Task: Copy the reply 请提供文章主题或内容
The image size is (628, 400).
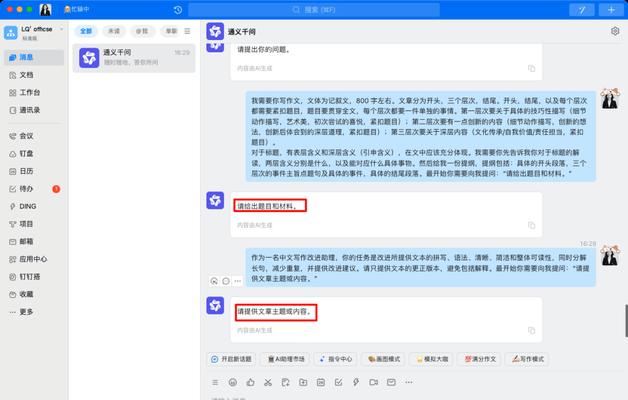Action: point(531,330)
